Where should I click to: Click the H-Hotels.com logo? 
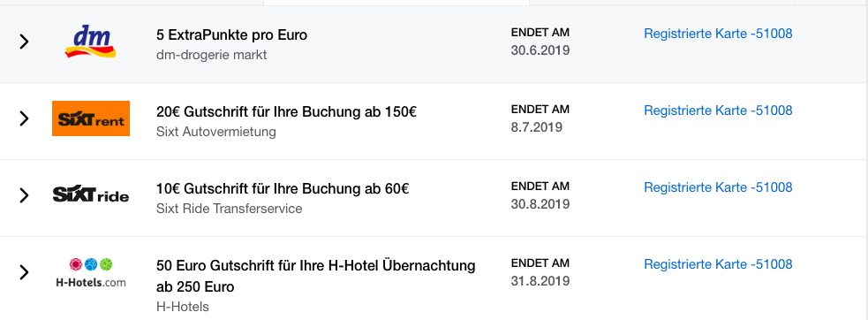[x=91, y=273]
